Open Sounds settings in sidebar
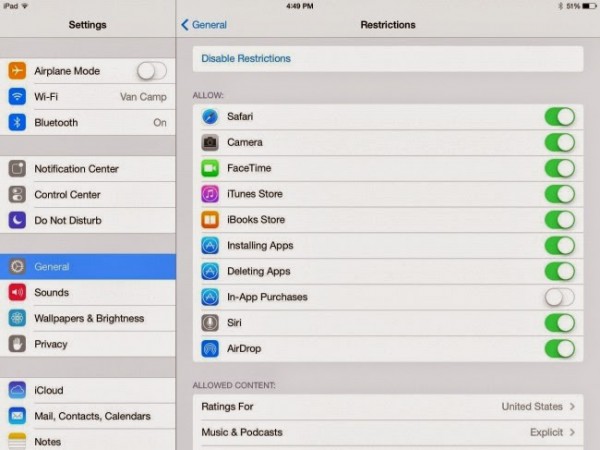This screenshot has width=600, height=450. pos(88,292)
